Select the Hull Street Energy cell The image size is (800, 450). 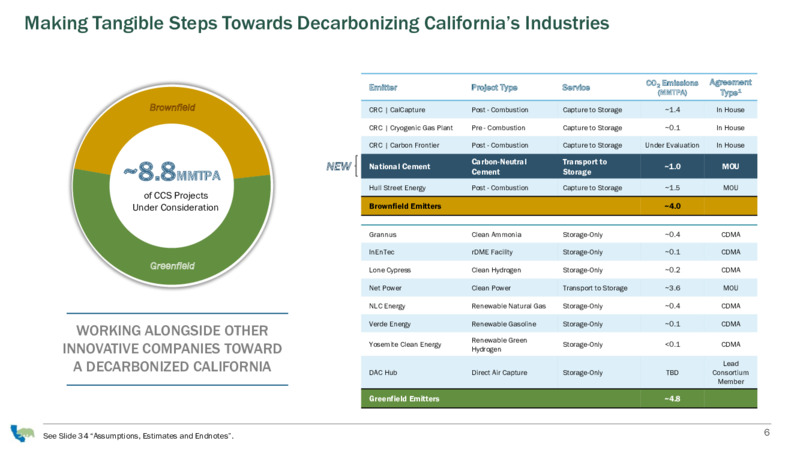pyautogui.click(x=397, y=188)
